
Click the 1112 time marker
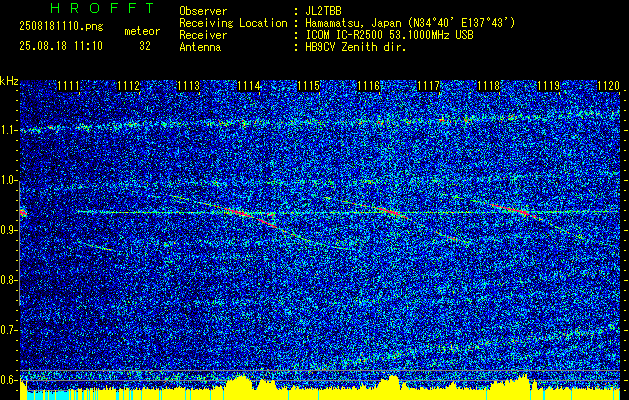(128, 85)
